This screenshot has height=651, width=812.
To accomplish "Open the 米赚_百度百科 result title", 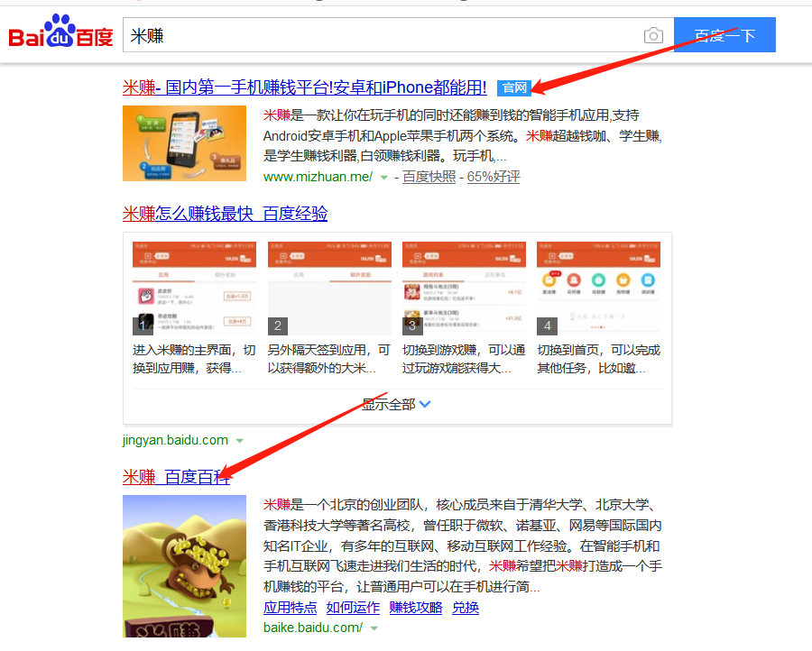I will pos(176,477).
